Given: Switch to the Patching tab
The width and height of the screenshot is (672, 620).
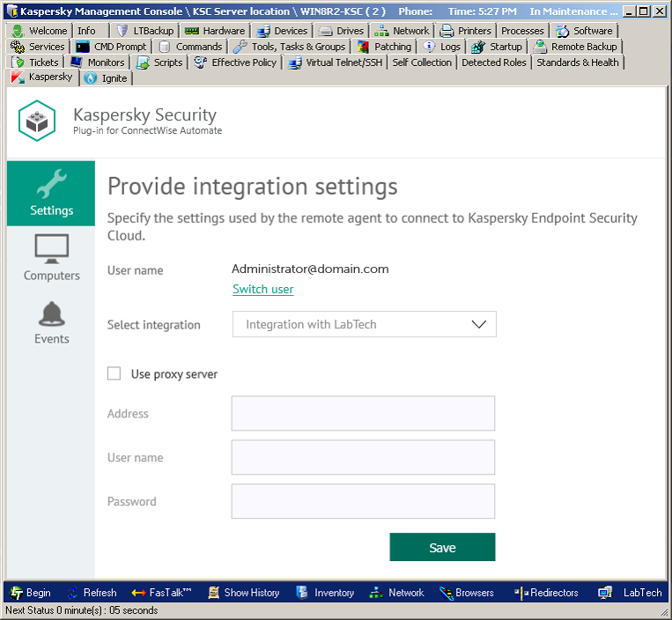Looking at the screenshot, I should (384, 47).
